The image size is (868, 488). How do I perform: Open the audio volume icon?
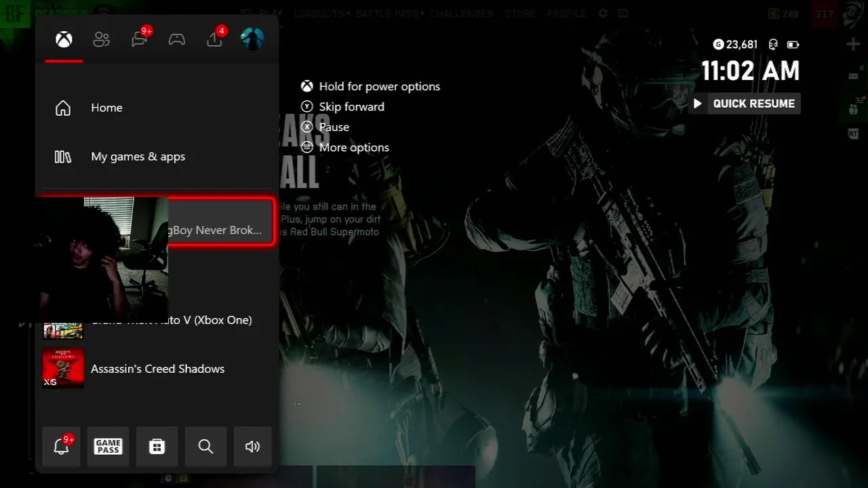coord(253,446)
